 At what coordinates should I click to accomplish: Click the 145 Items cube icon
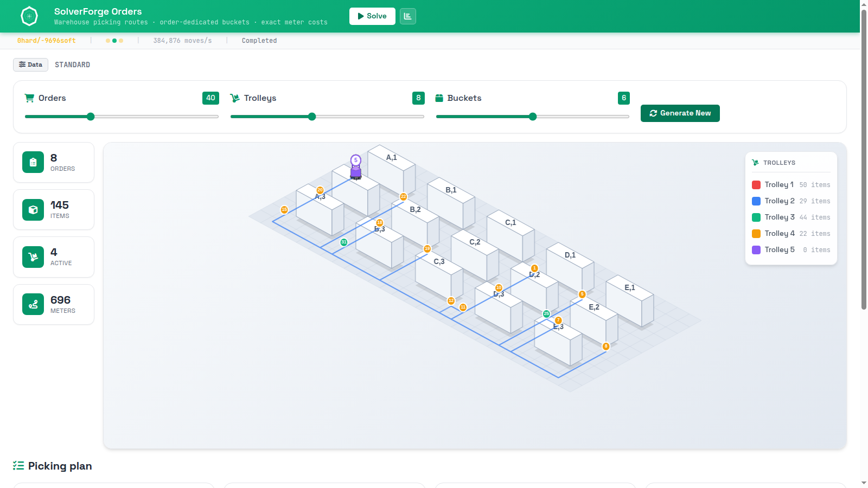33,210
